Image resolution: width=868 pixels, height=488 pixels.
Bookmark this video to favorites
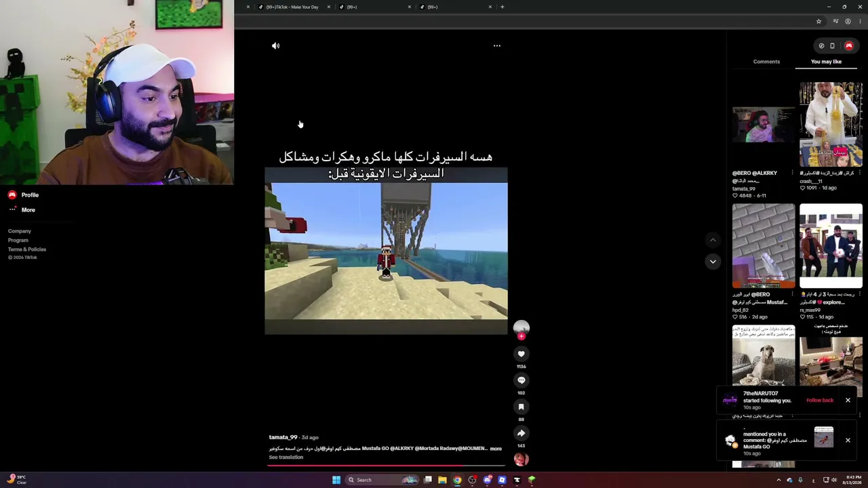coord(521,407)
